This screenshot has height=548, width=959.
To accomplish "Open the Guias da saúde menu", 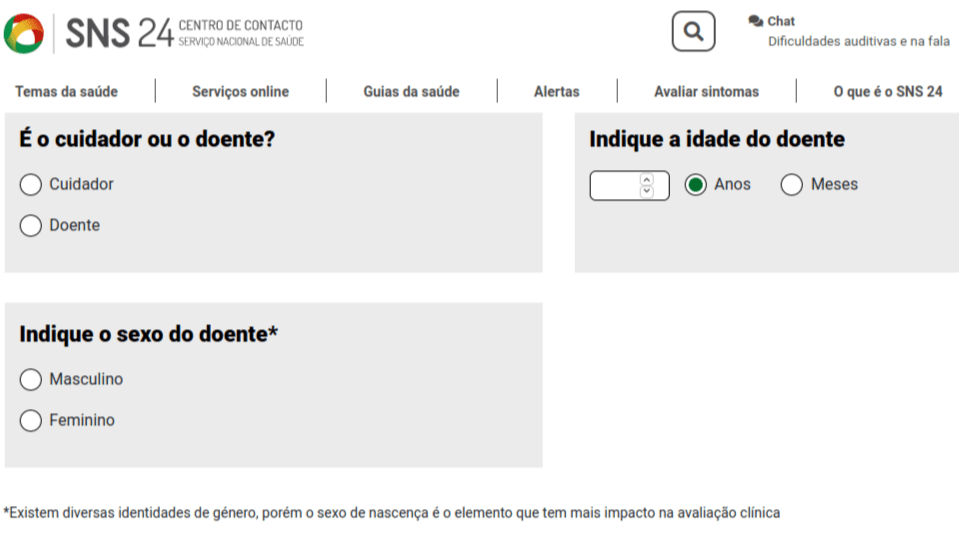I will pos(411,92).
